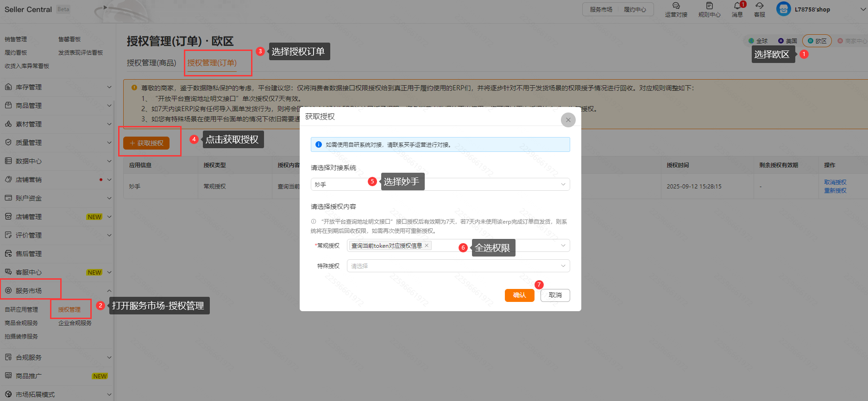This screenshot has width=868, height=401.
Task: Open the 客服 headset icon
Action: coord(759,6)
